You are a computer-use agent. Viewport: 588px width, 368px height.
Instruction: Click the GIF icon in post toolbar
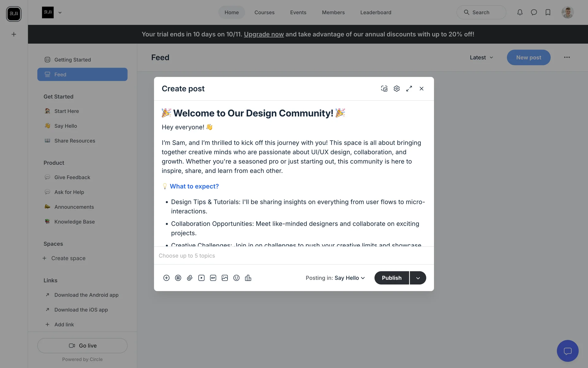point(213,278)
